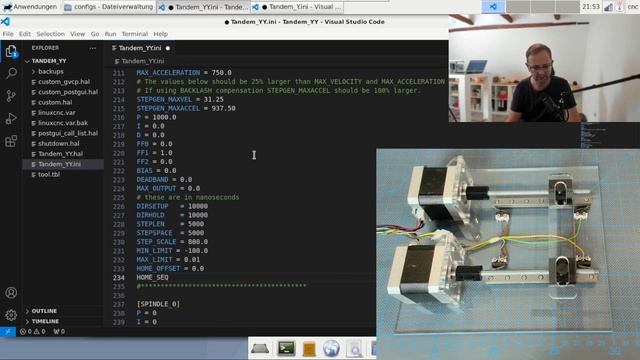Open the Explorer more actions ellipsis
Image resolution: width=640 pixels, height=360 pixels.
(93, 48)
